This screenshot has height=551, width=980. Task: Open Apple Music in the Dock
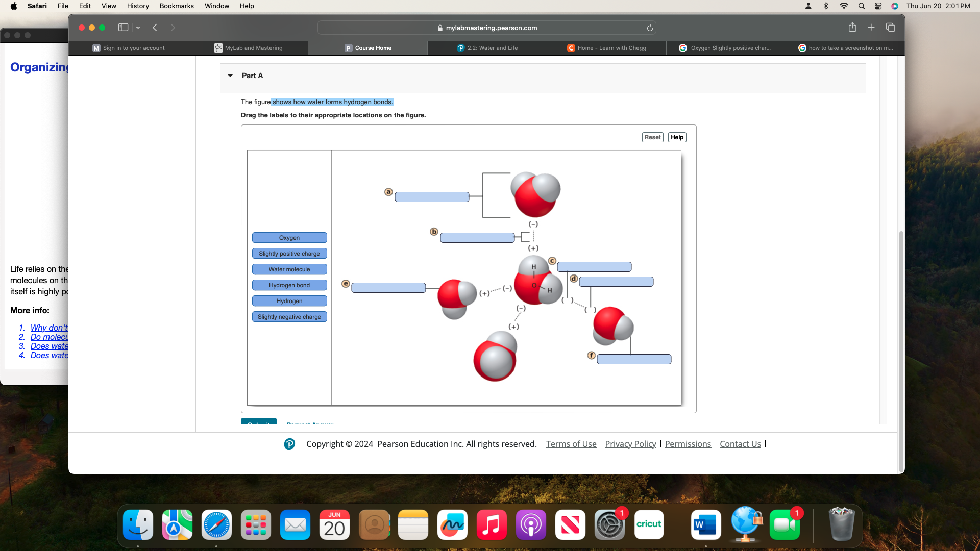point(491,524)
